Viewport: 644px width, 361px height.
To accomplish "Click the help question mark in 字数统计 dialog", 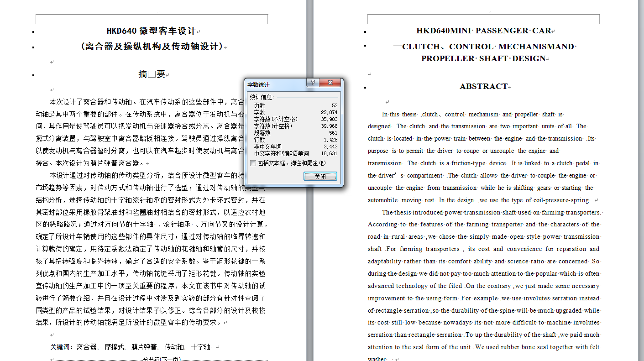I will (313, 83).
